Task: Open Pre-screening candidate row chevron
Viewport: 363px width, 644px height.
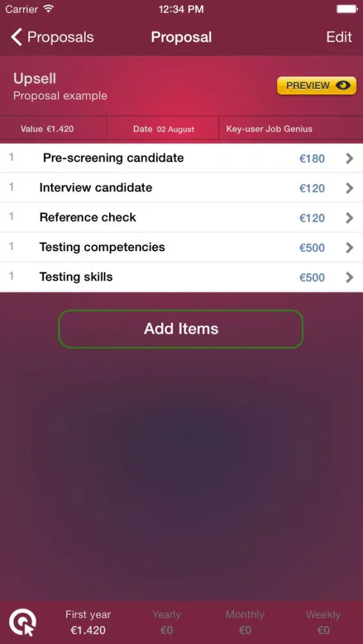Action: (349, 158)
